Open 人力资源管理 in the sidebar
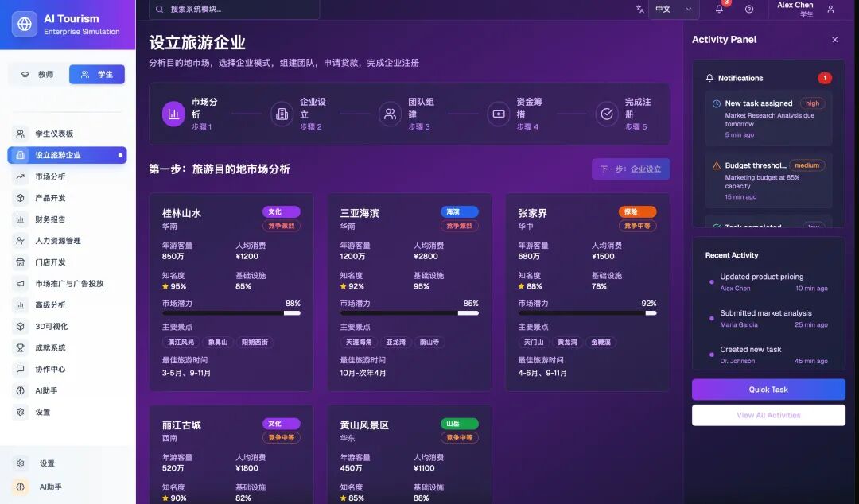Image resolution: width=859 pixels, height=504 pixels. [x=58, y=241]
